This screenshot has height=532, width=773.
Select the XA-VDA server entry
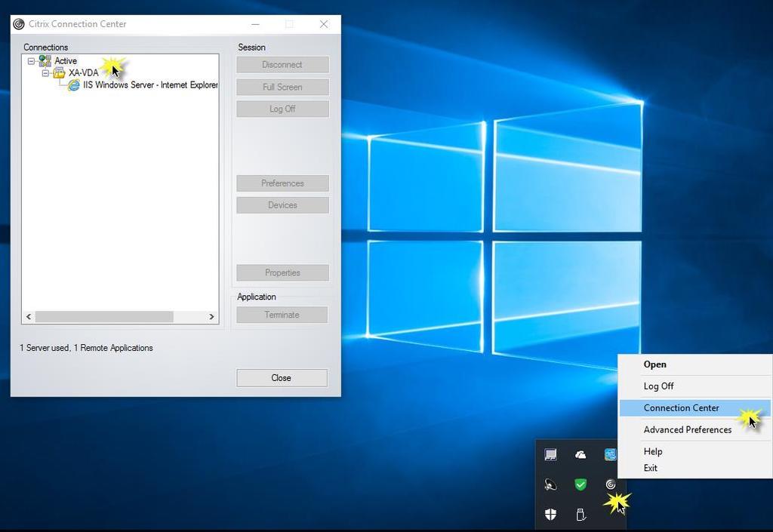(83, 73)
